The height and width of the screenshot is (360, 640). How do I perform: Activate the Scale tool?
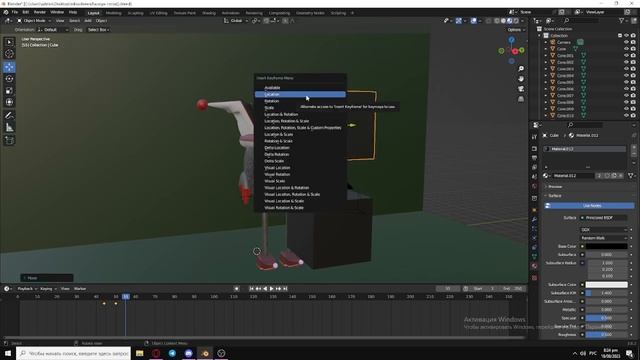click(x=9, y=91)
